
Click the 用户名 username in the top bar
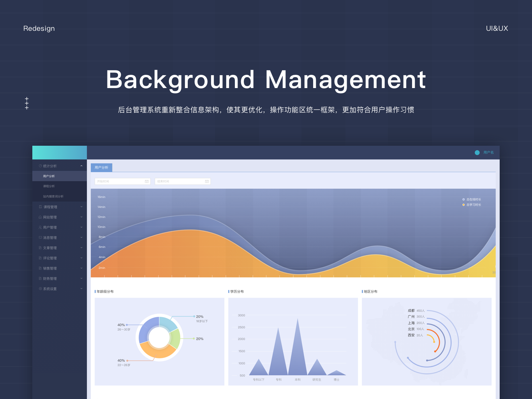click(x=488, y=152)
